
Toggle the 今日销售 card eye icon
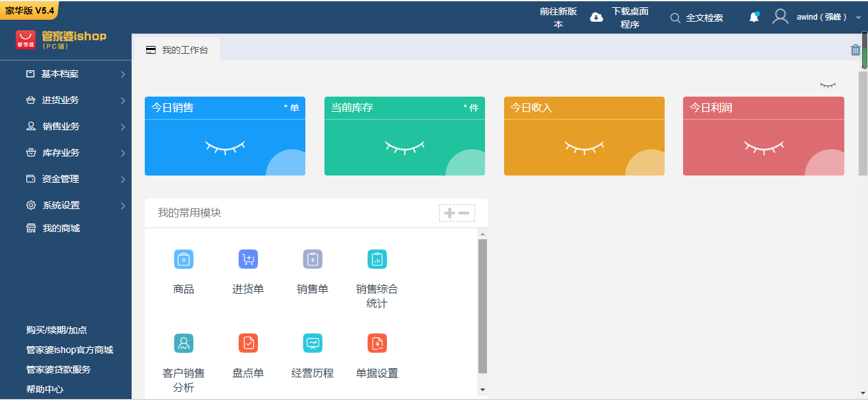225,147
